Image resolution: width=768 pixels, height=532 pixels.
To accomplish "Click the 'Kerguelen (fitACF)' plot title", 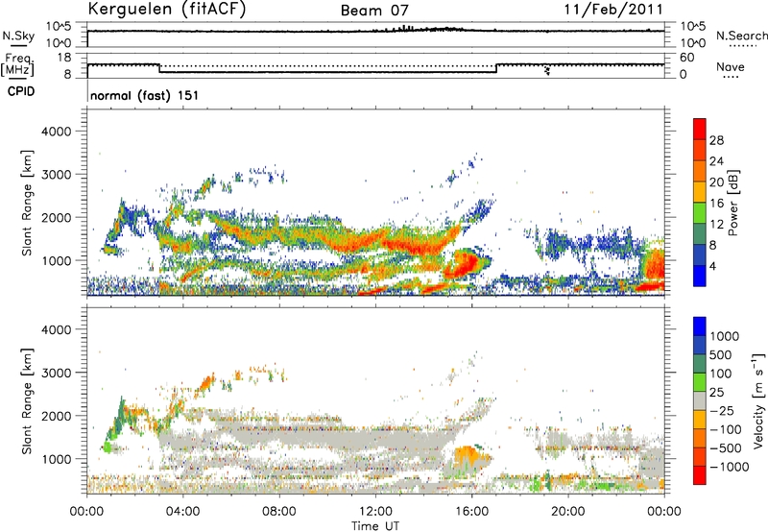I will click(166, 10).
